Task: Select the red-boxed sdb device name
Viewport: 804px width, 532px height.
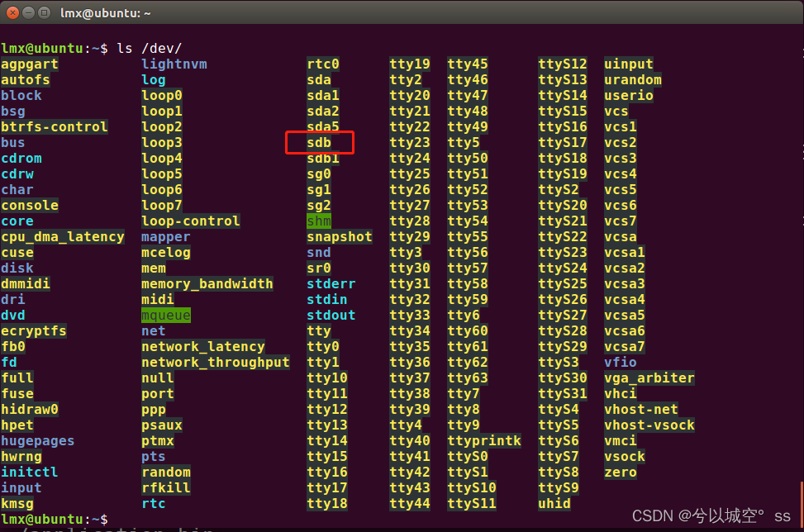Action: [319, 142]
